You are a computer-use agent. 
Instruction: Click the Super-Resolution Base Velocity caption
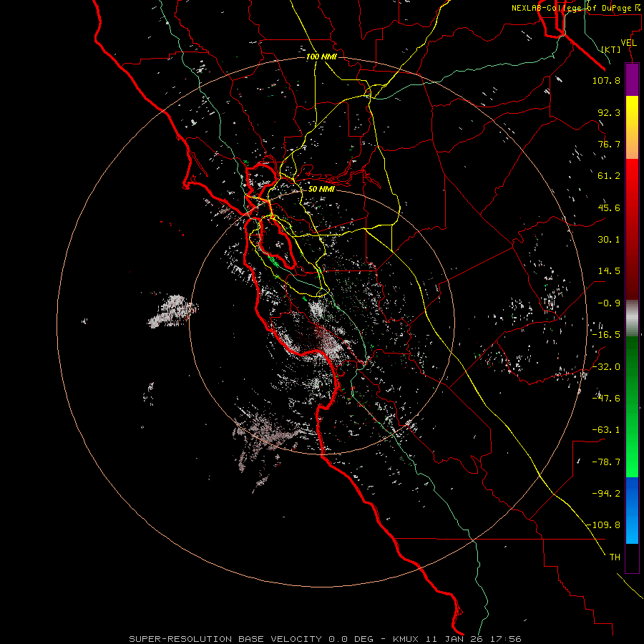pos(326,639)
